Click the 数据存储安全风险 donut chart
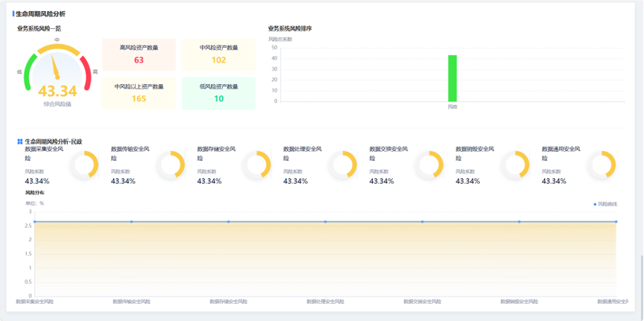644x321 pixels. click(256, 165)
